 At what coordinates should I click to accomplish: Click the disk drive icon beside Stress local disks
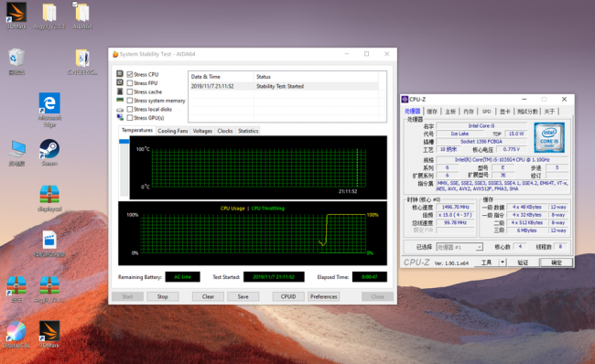[120, 109]
